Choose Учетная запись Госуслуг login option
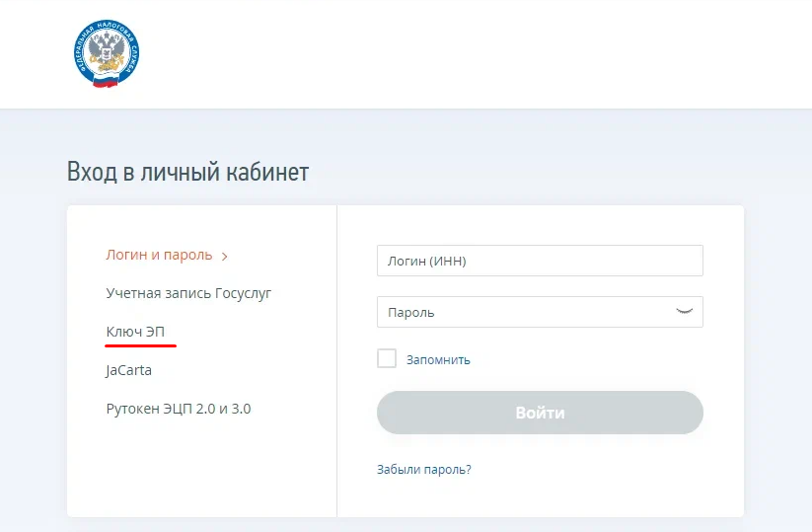812x532 pixels. coord(188,293)
